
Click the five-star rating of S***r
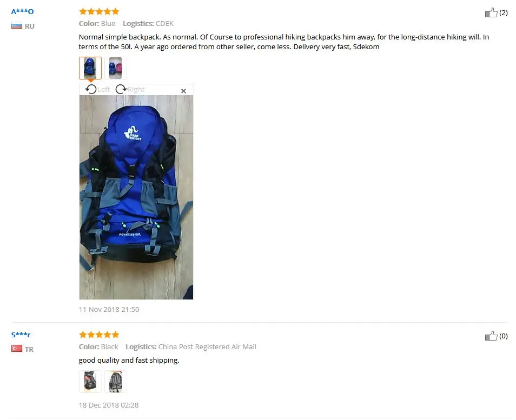click(99, 335)
